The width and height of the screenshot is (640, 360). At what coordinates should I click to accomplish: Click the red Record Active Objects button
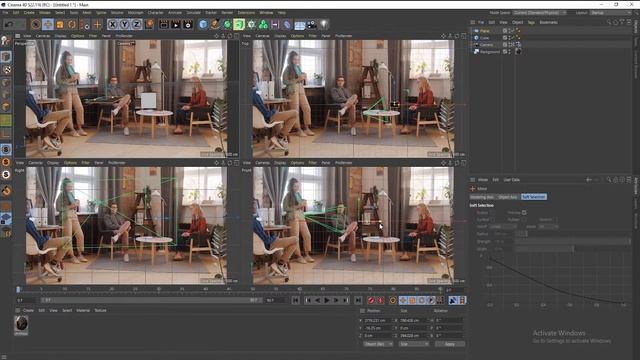371,300
